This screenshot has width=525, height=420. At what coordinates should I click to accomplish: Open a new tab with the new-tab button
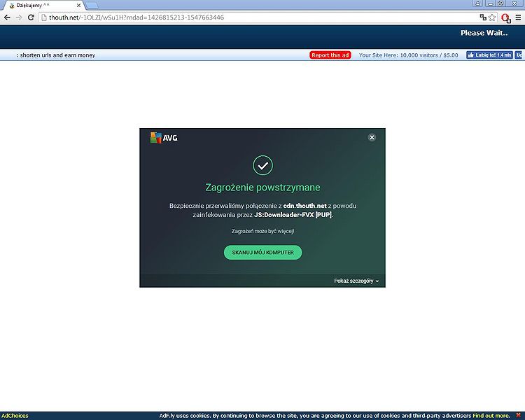pos(92,6)
